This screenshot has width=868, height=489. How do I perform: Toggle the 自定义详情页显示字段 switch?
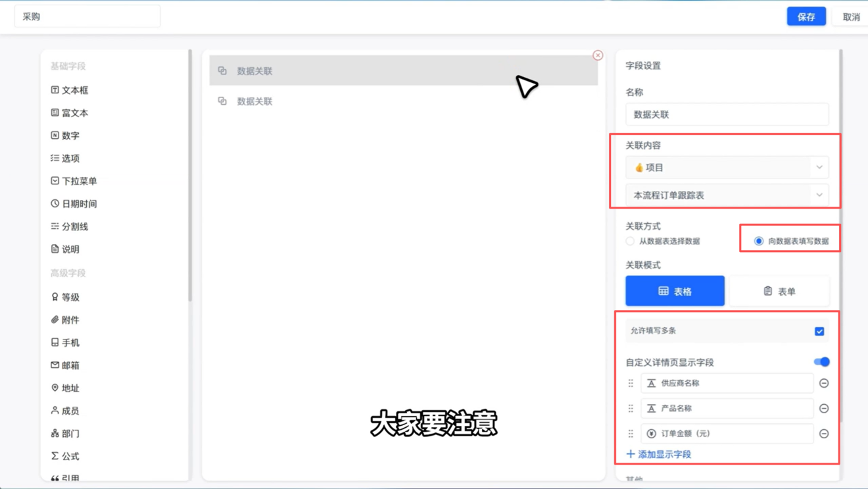click(821, 362)
